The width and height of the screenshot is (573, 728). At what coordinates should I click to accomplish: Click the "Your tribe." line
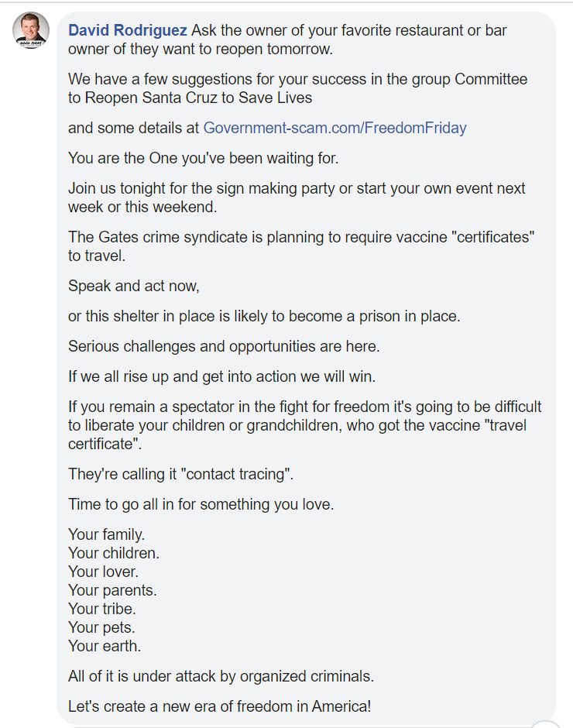pos(101,609)
